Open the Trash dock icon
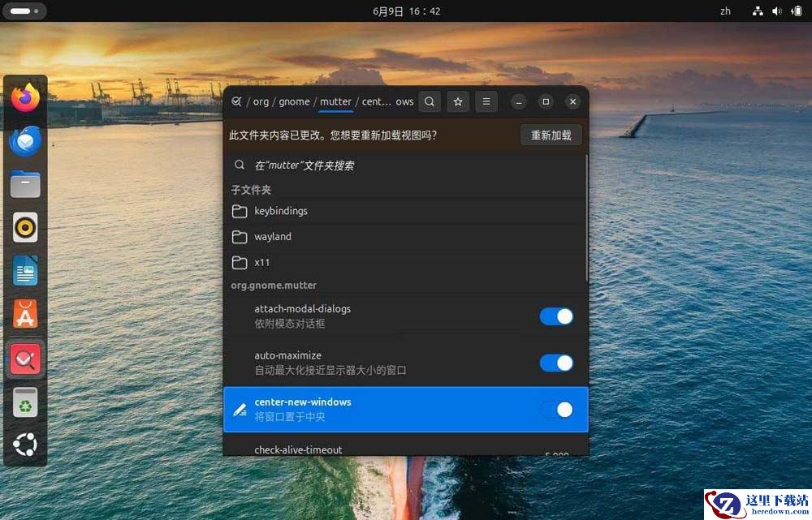 25,402
